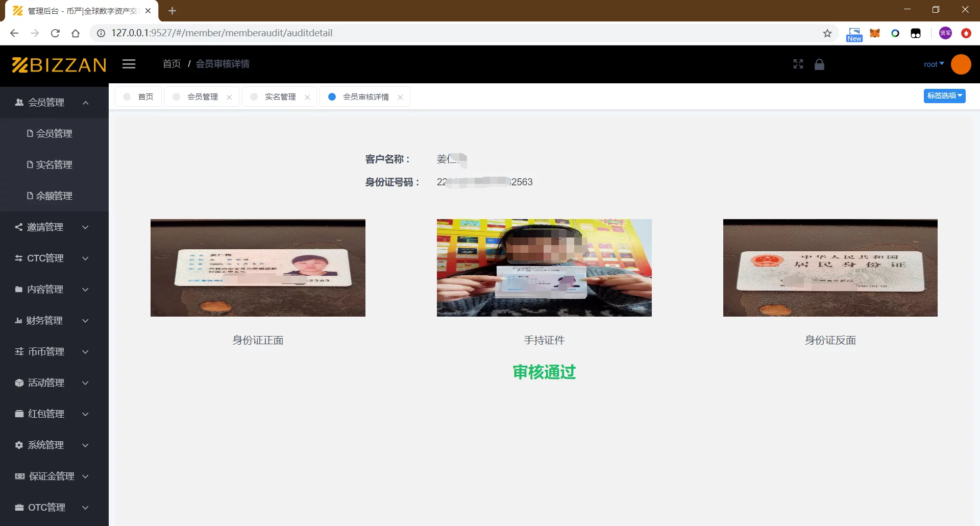The width and height of the screenshot is (980, 526).
Task: Click the bookmark star in address bar
Action: pyautogui.click(x=826, y=33)
